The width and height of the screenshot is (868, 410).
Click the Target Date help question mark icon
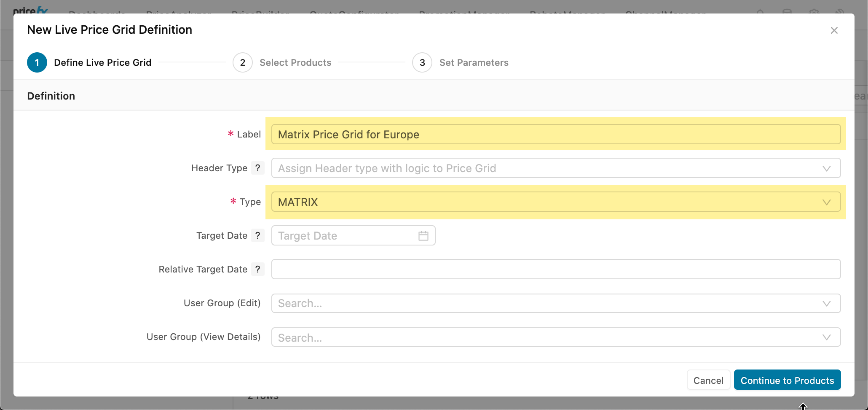[257, 235]
